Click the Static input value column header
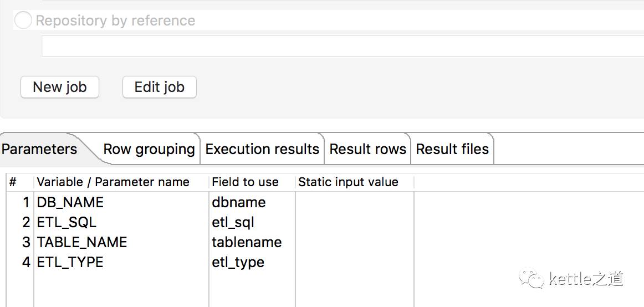The image size is (644, 307). [348, 182]
